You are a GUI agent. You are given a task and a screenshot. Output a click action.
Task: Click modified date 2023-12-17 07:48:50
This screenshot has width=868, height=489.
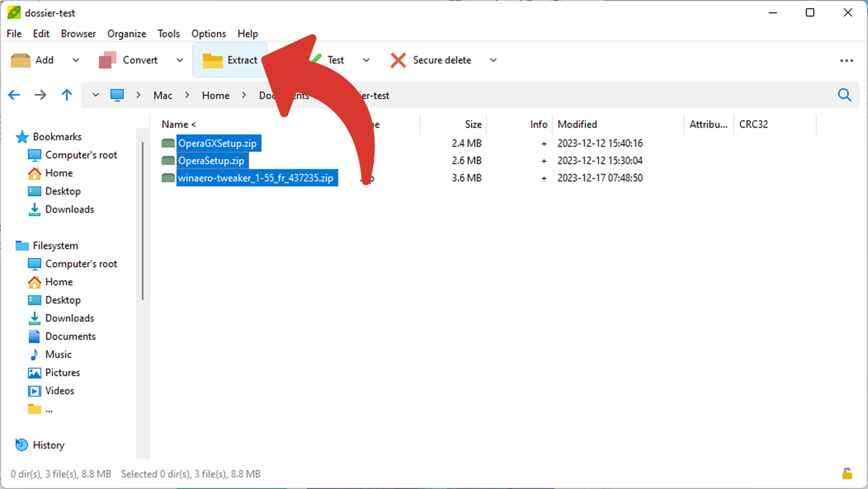point(600,178)
